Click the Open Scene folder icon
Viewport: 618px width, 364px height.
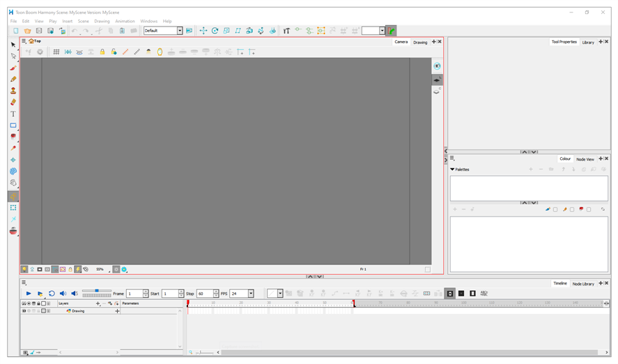click(27, 31)
